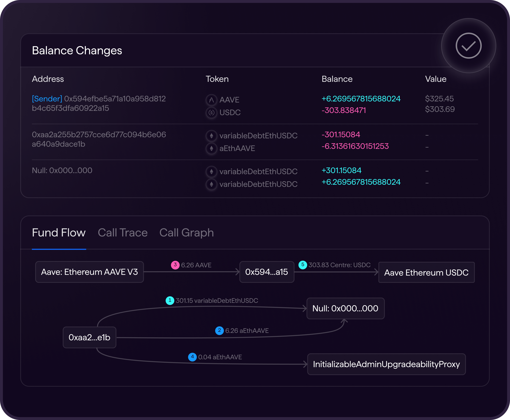Viewport: 510px width, 420px height.
Task: Click the [Sender] label link
Action: [x=47, y=99]
